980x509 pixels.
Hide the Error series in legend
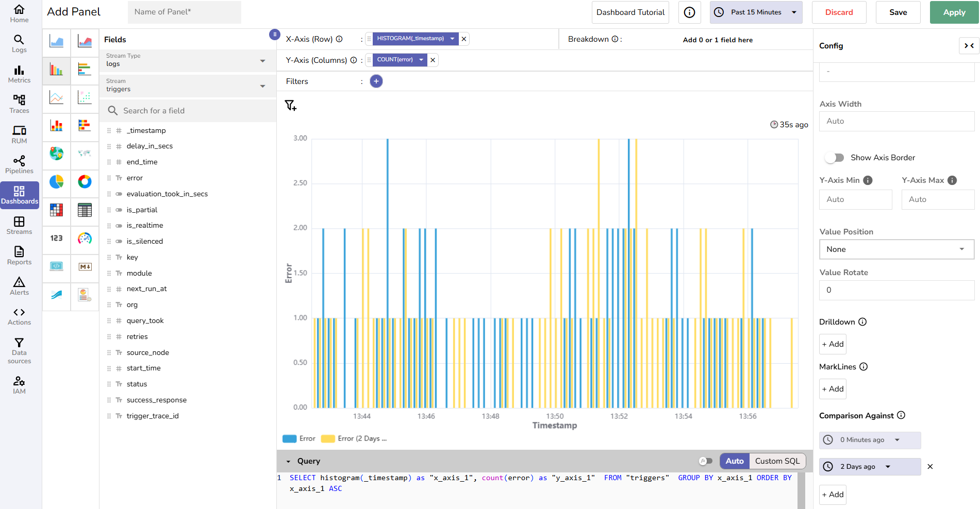(300, 439)
